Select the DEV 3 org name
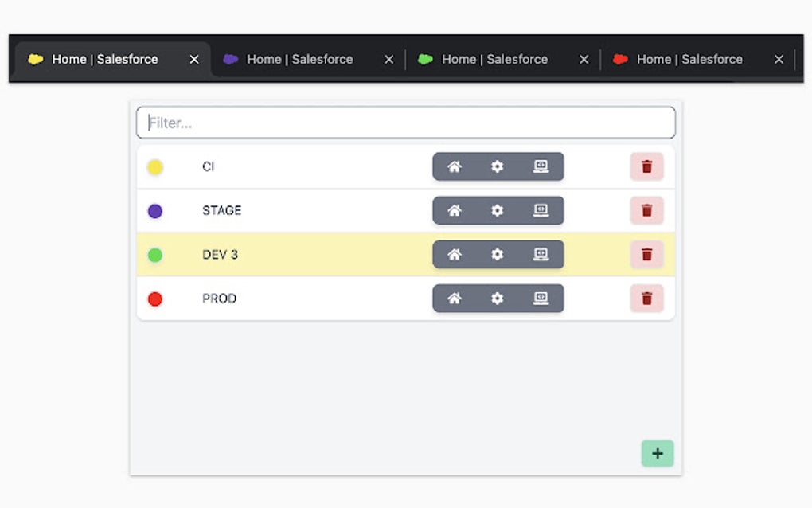The image size is (812, 508). [220, 255]
